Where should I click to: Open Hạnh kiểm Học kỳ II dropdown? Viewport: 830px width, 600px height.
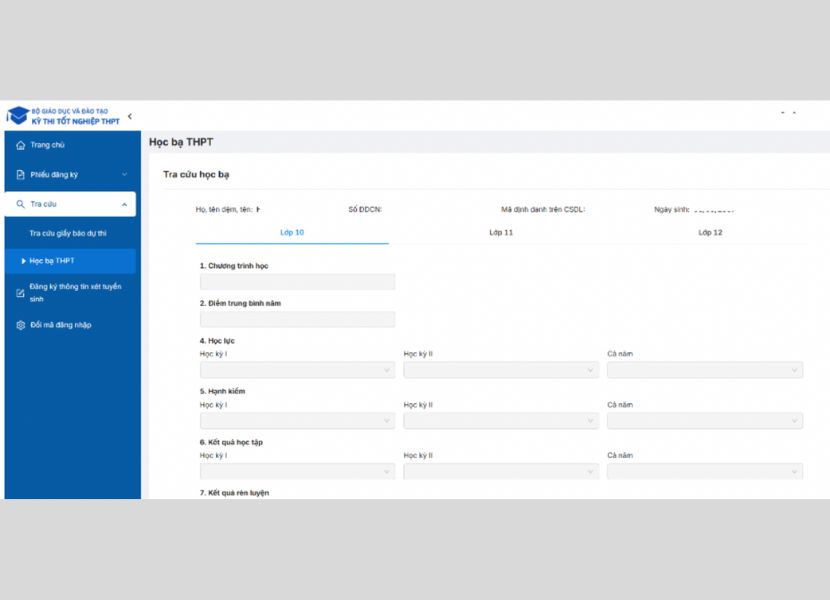click(x=501, y=421)
